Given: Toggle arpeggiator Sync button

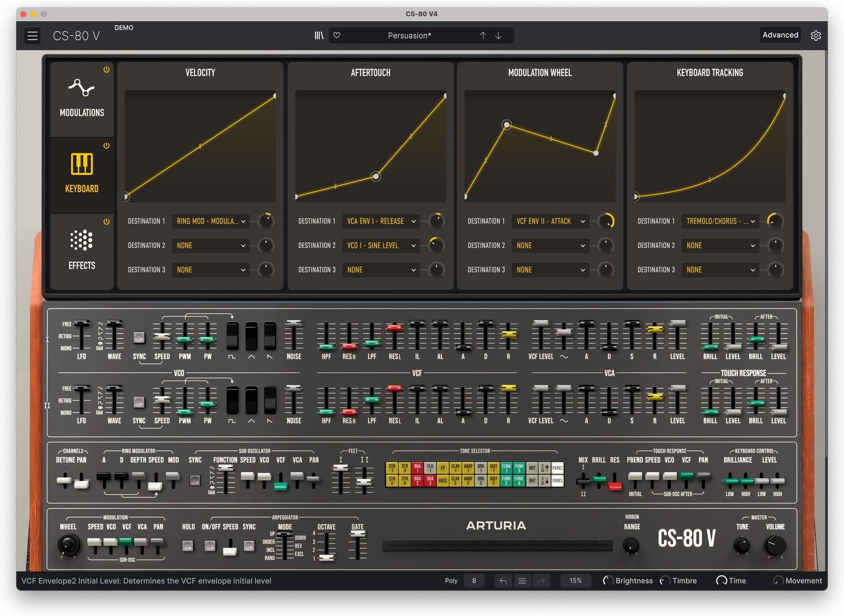Looking at the screenshot, I should [x=249, y=546].
